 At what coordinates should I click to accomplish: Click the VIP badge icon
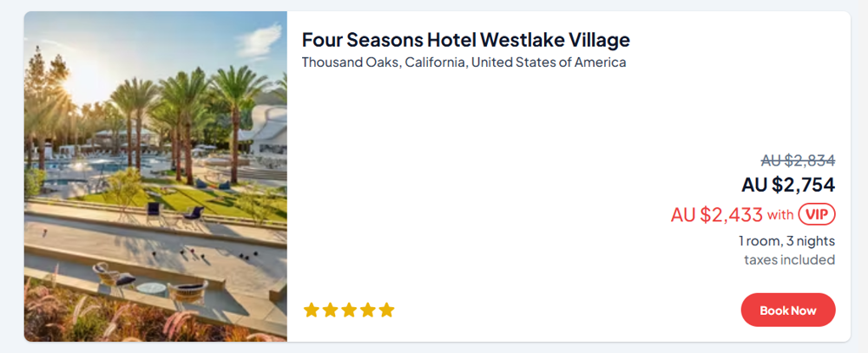[817, 214]
